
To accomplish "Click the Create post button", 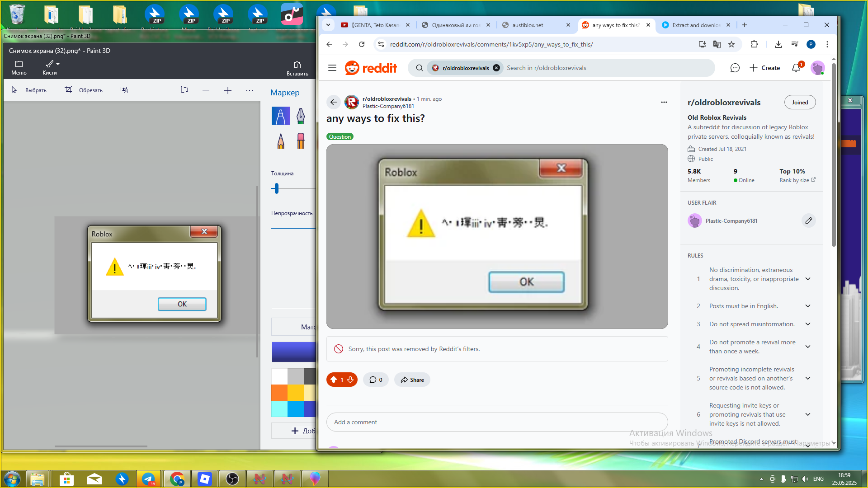I will click(x=765, y=68).
